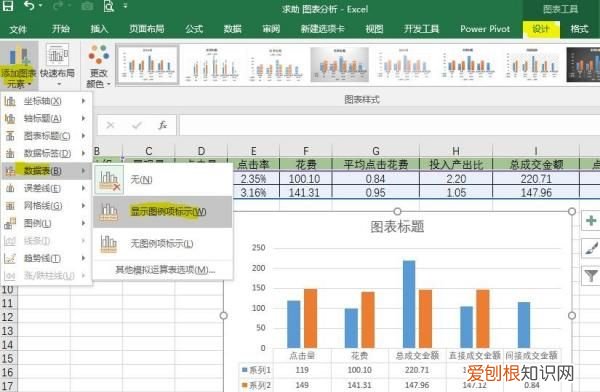Open the 数据标签(D) submenu
Image resolution: width=600 pixels, height=392 pixels.
pos(46,154)
